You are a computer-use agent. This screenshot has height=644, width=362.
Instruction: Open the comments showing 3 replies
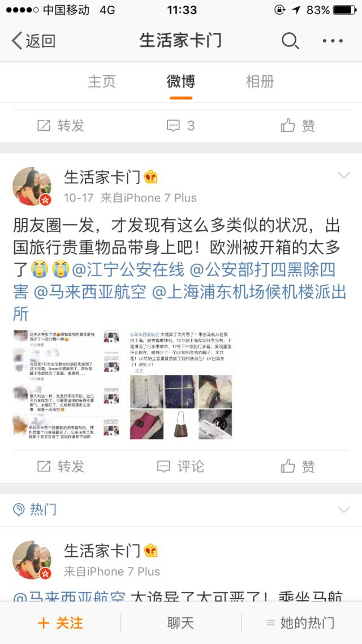point(180,125)
